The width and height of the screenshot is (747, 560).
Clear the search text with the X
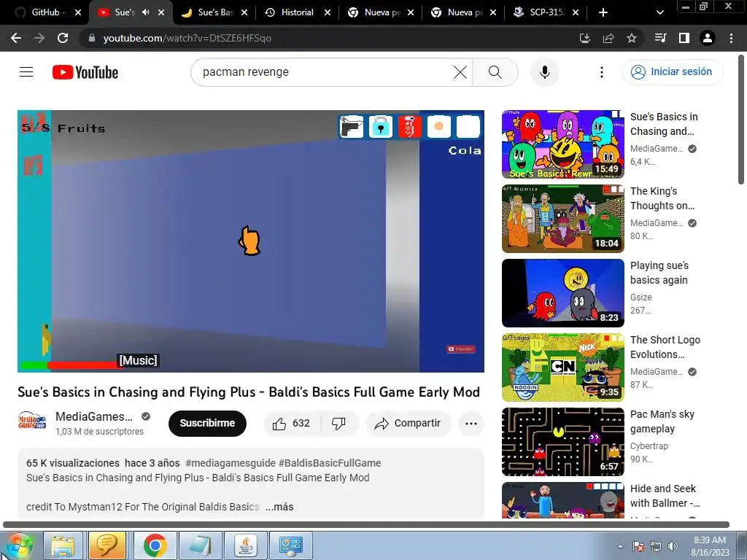460,72
